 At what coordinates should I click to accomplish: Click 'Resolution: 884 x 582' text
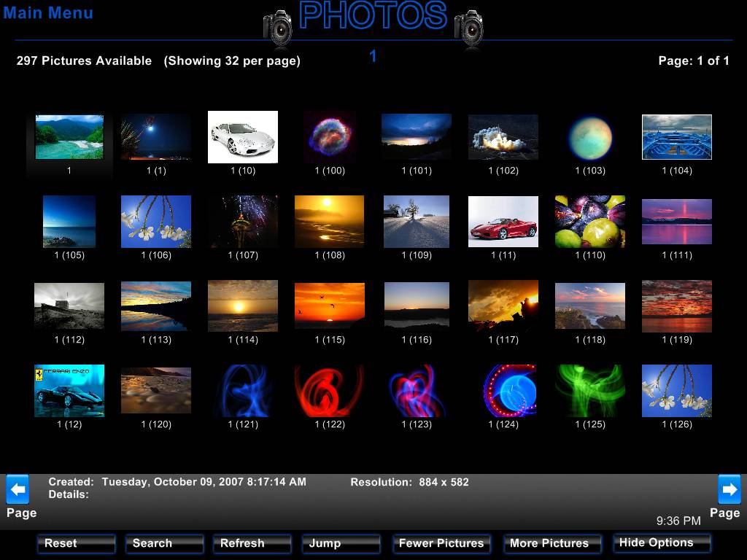click(x=410, y=482)
